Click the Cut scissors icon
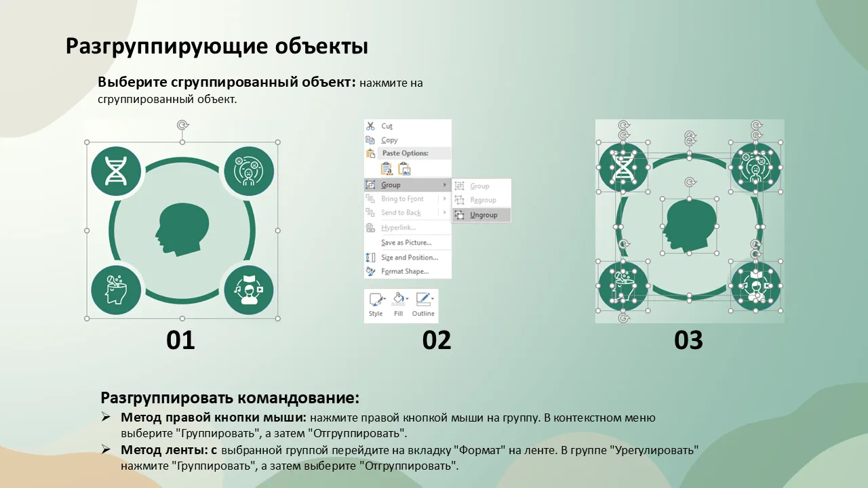 370,126
